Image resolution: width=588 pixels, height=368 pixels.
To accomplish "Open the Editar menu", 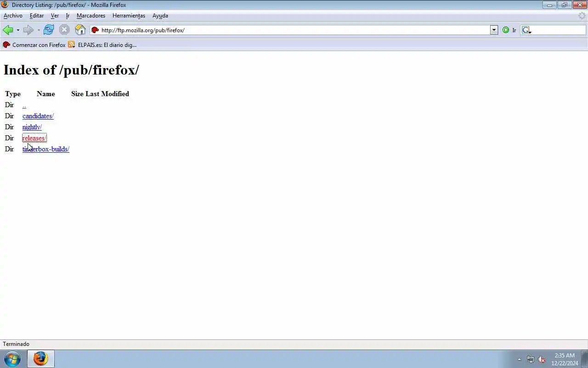I will point(37,16).
